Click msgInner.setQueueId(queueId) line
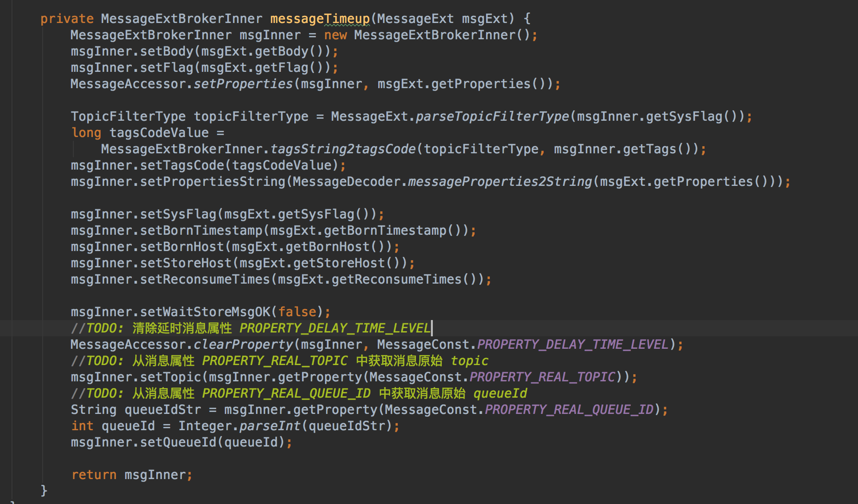 tap(181, 442)
